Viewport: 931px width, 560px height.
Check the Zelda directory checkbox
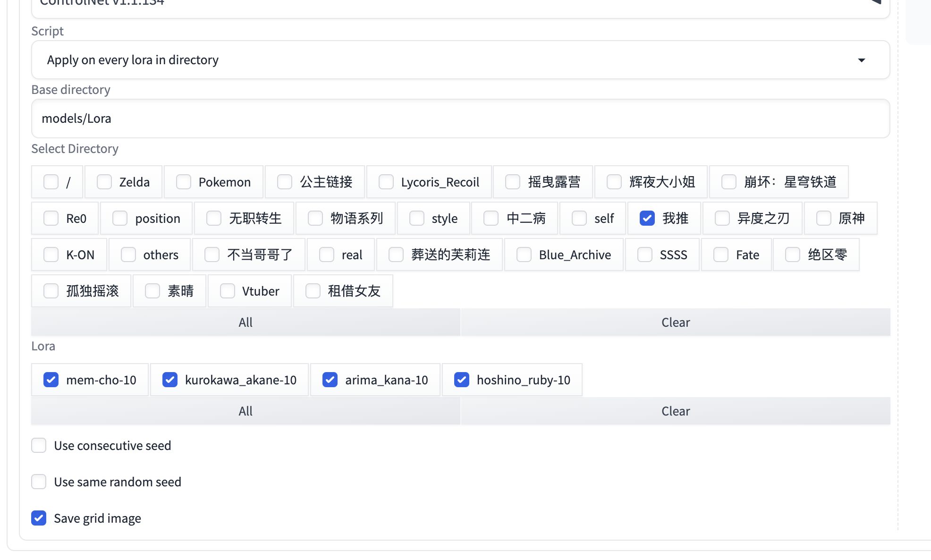(x=104, y=182)
